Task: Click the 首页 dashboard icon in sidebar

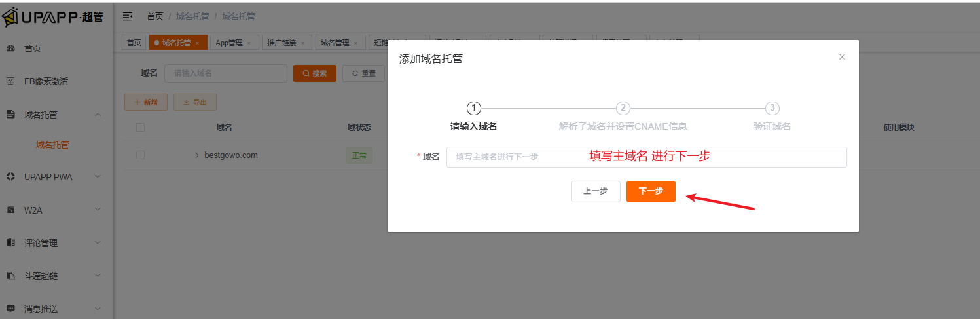Action: [10, 48]
